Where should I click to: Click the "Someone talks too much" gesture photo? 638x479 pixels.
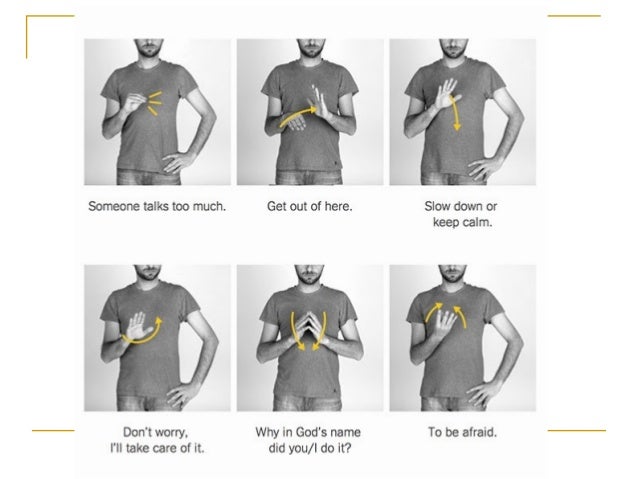[157, 112]
